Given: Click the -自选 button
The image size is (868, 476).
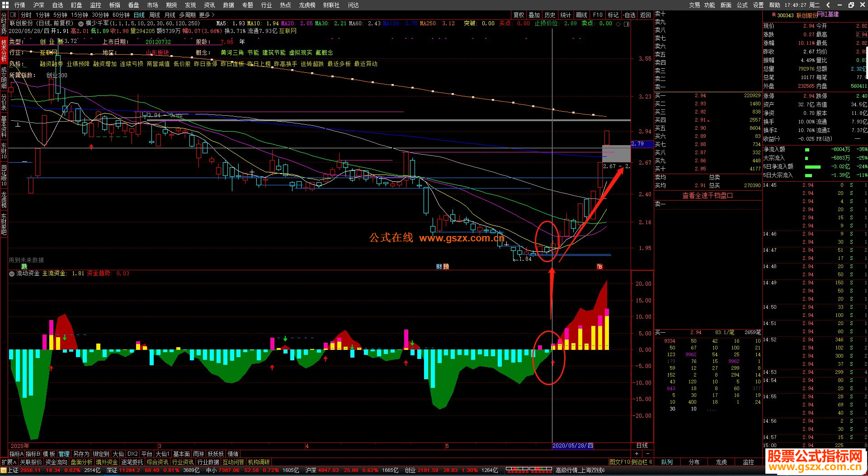Looking at the screenshot, I should (x=629, y=15).
